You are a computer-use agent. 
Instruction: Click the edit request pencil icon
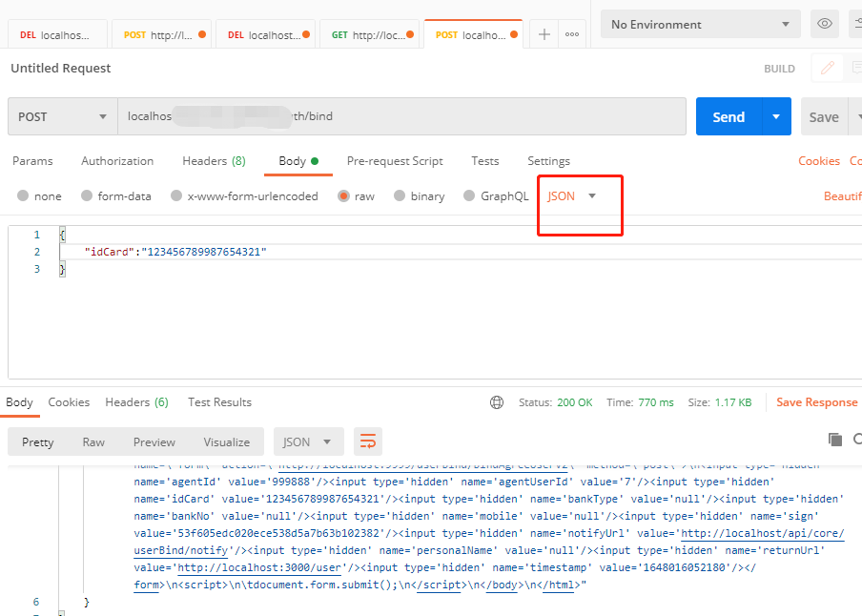826,68
